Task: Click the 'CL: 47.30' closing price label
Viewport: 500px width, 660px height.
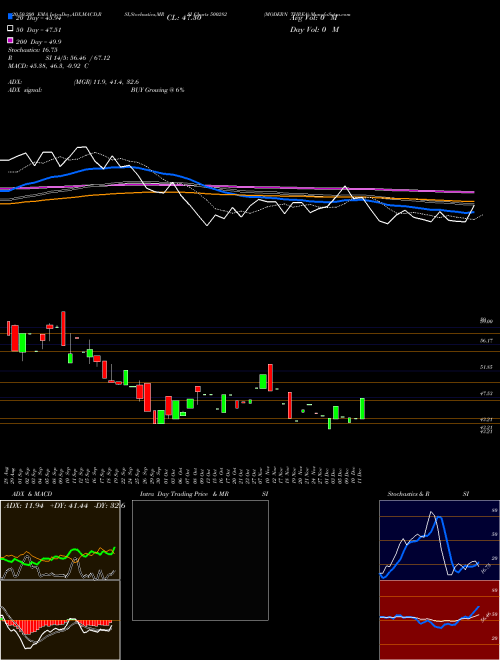Action: pyautogui.click(x=184, y=18)
